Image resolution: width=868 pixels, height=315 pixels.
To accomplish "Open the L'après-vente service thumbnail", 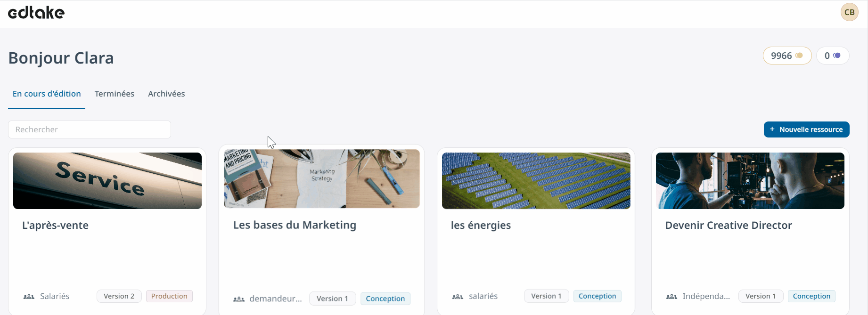I will [x=107, y=181].
